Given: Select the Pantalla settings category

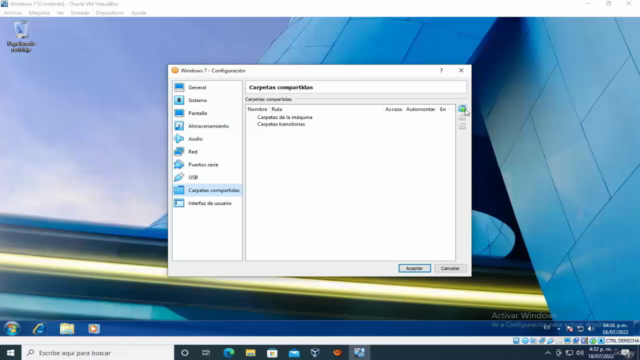Looking at the screenshot, I should (x=207, y=113).
